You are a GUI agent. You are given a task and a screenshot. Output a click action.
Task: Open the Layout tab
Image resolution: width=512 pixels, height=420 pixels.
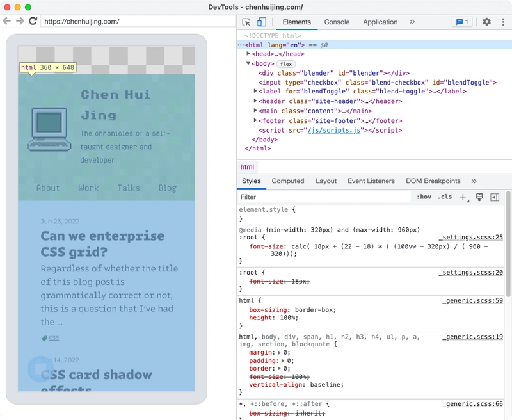(326, 181)
